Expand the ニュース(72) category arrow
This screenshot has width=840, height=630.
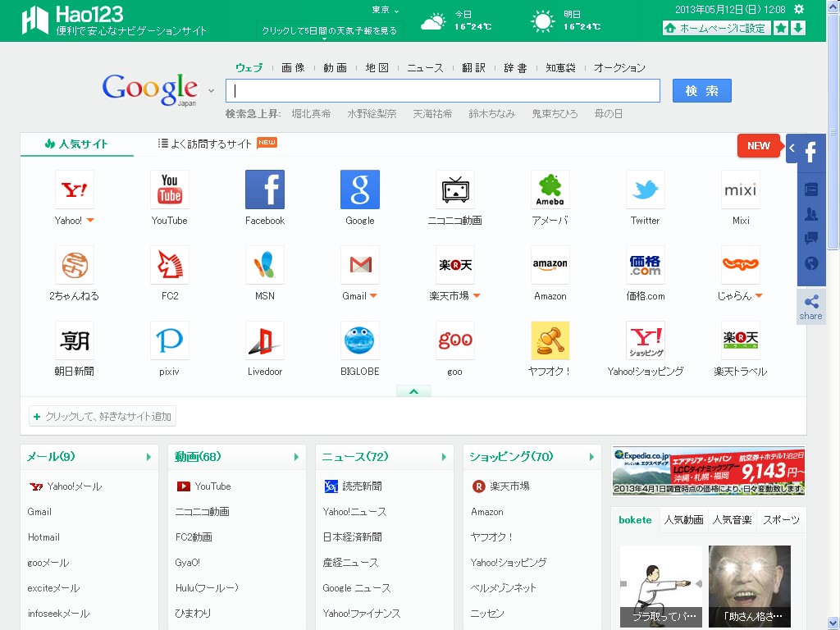tap(444, 457)
